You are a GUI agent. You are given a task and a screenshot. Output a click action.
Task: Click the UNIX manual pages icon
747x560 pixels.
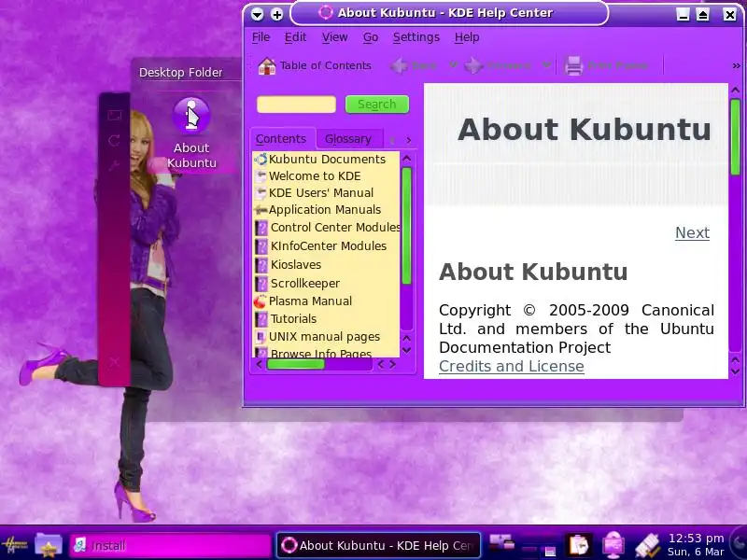261,337
